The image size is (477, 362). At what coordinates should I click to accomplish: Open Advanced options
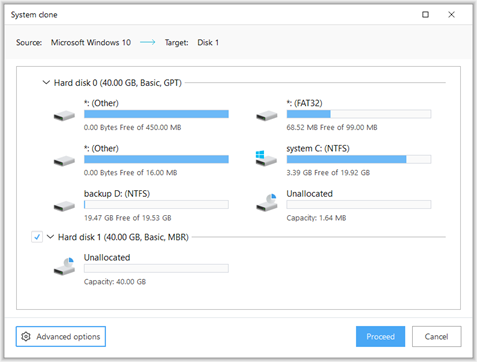pyautogui.click(x=61, y=337)
